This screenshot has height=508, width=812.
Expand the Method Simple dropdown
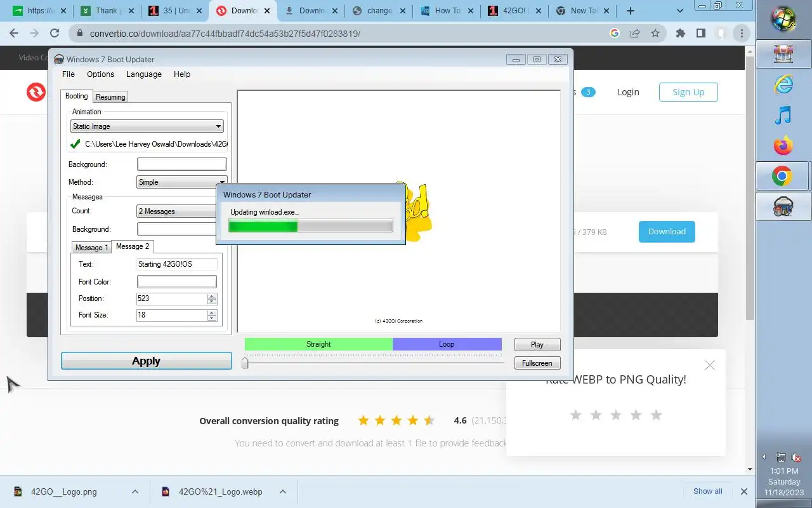coord(181,182)
